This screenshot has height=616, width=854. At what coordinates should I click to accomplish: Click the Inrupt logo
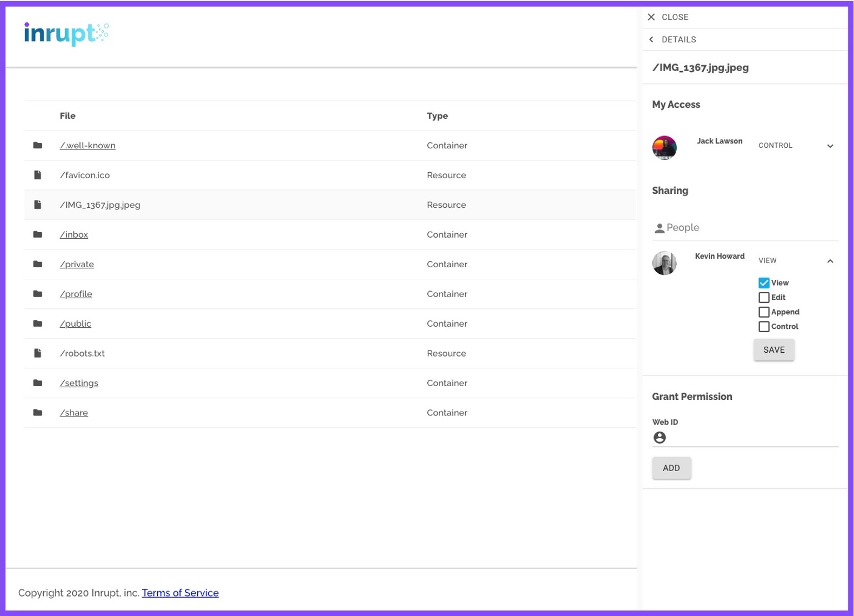pyautogui.click(x=66, y=33)
